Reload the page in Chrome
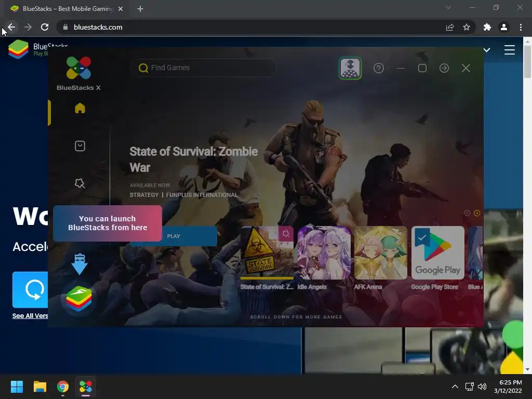The width and height of the screenshot is (532, 399). point(45,27)
